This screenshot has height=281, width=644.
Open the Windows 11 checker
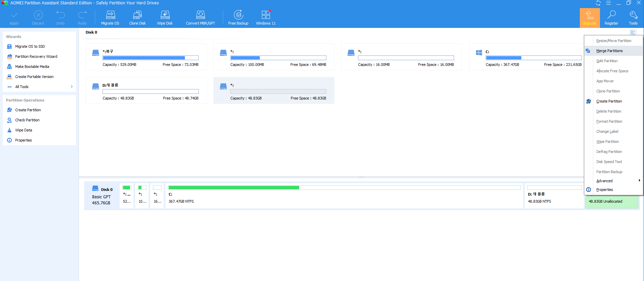(266, 18)
